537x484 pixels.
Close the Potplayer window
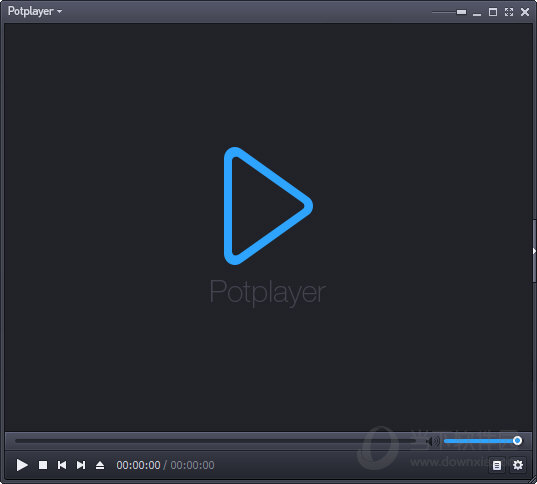point(525,12)
